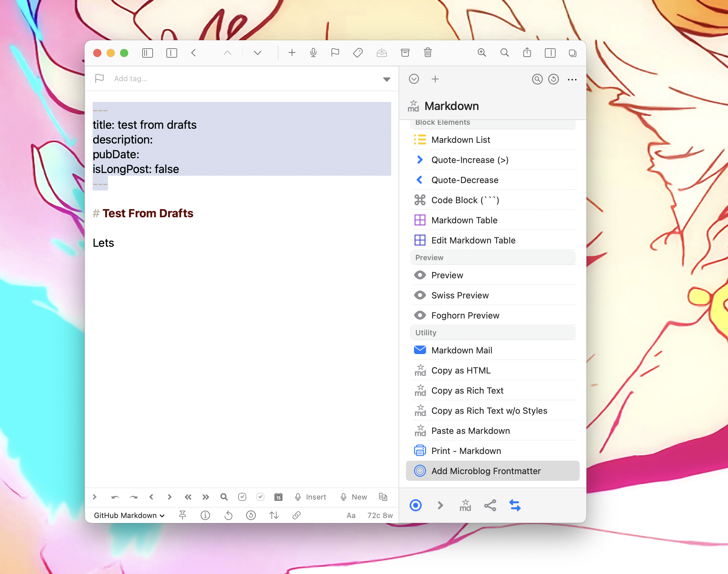The width and height of the screenshot is (728, 574).
Task: Click the undo arrow in the action bar
Action: [115, 497]
